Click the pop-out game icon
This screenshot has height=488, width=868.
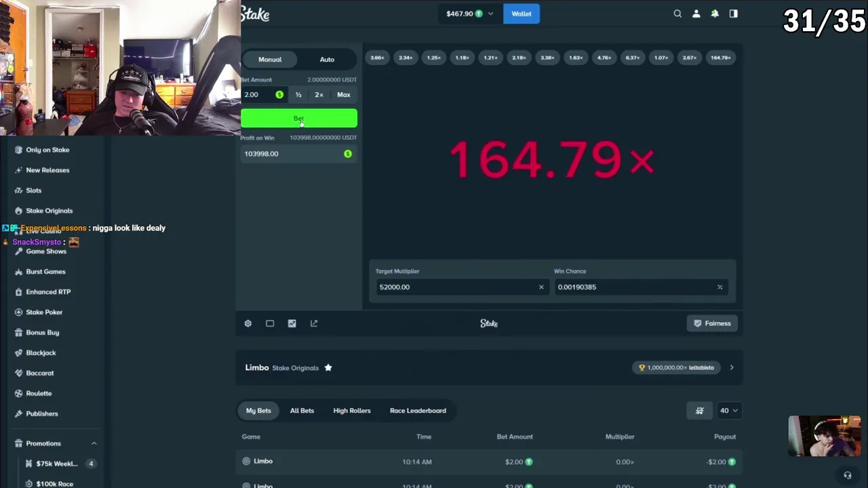coord(314,323)
